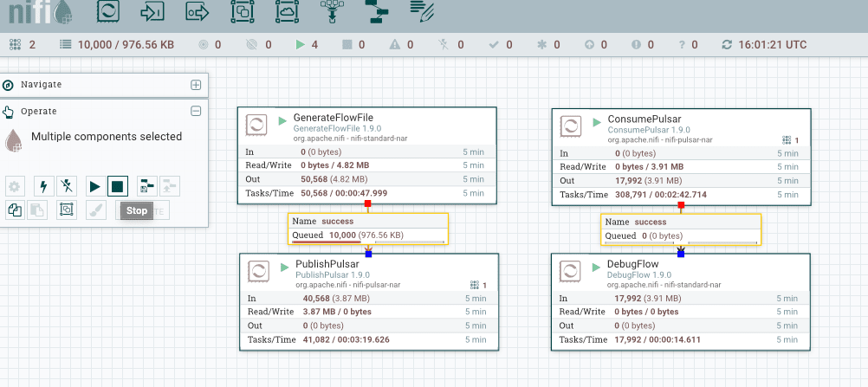Select the Remote Process Group toolbar icon
This screenshot has height=387, width=868.
tap(288, 11)
